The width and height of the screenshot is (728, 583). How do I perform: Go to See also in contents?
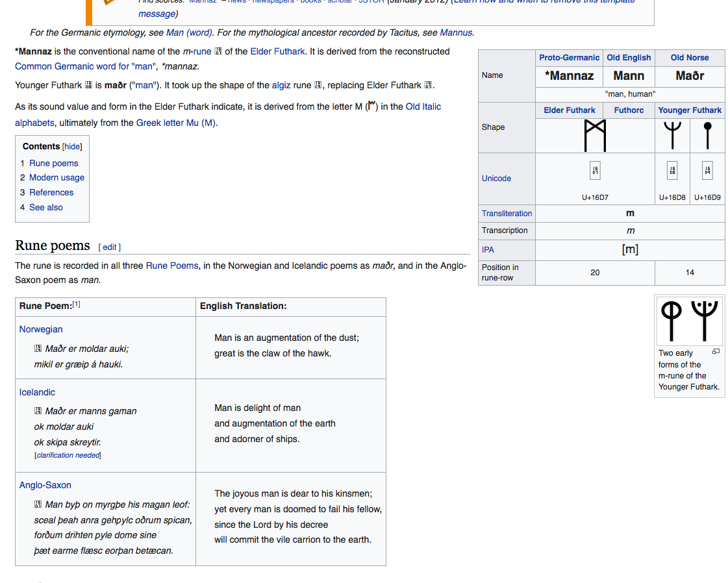coord(46,207)
